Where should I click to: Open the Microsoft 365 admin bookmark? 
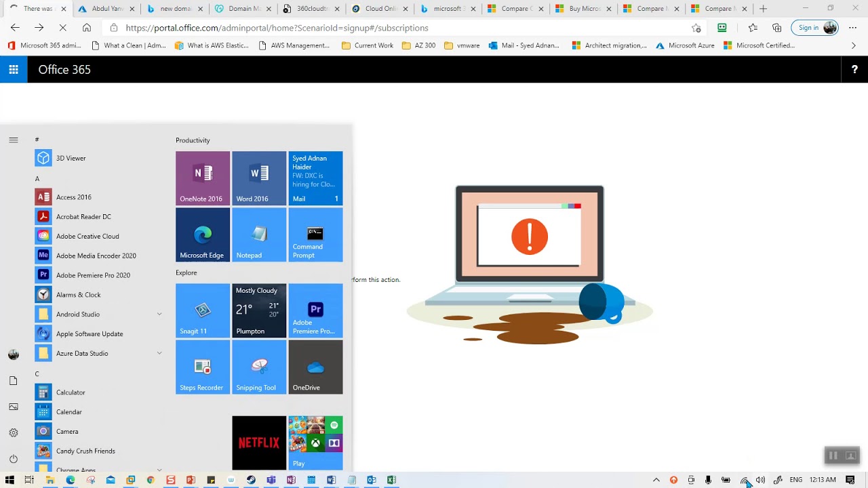click(45, 45)
